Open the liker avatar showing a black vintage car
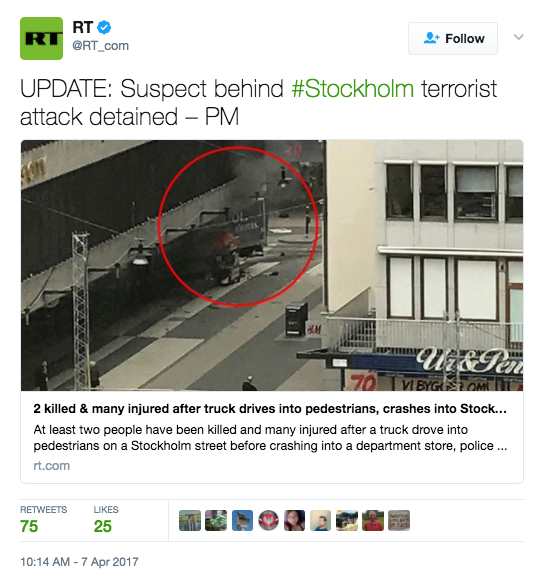This screenshot has width=555, height=576. point(347,521)
